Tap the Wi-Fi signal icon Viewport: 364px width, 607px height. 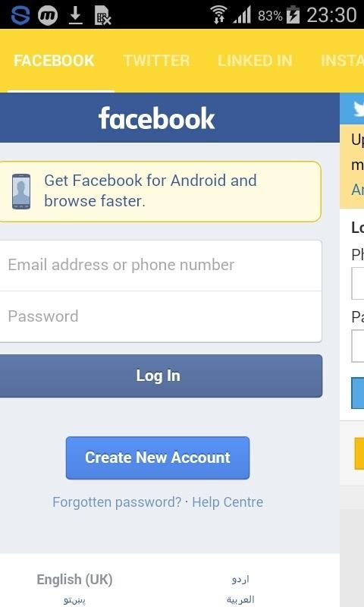218,15
